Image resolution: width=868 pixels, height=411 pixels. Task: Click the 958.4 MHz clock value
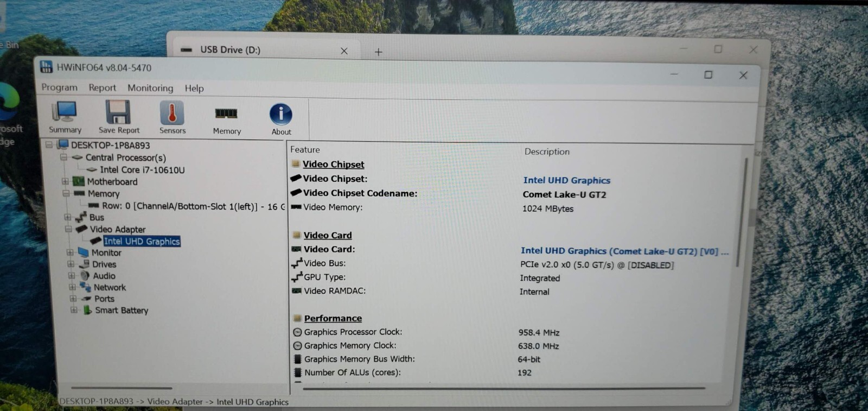pos(539,332)
